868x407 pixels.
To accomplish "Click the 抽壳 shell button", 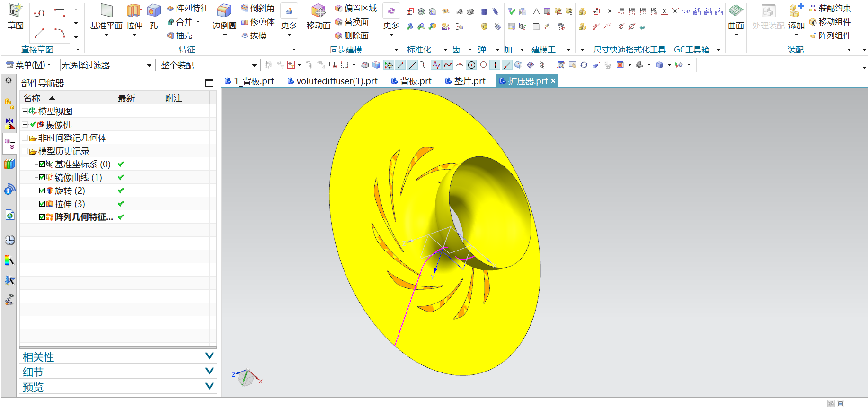I will pos(179,35).
